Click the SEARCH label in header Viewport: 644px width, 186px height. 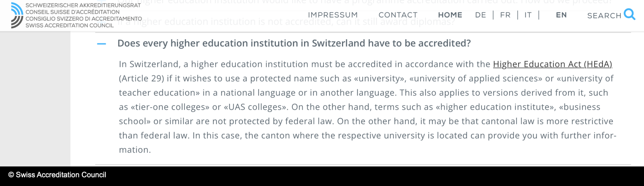point(604,15)
